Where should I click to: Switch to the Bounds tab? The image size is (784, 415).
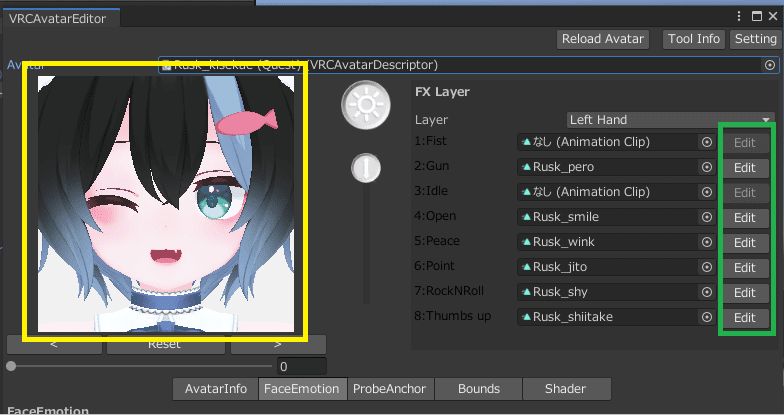click(478, 389)
